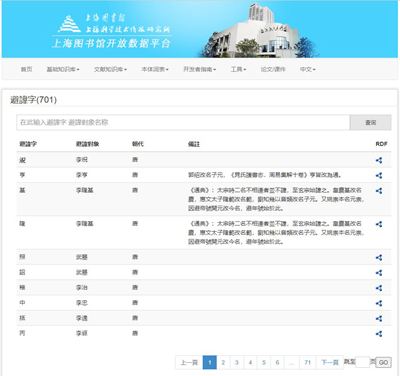This screenshot has width=400, height=376.
Task: Select the 李隆基 cell in the 隆 row
Action: [85, 224]
